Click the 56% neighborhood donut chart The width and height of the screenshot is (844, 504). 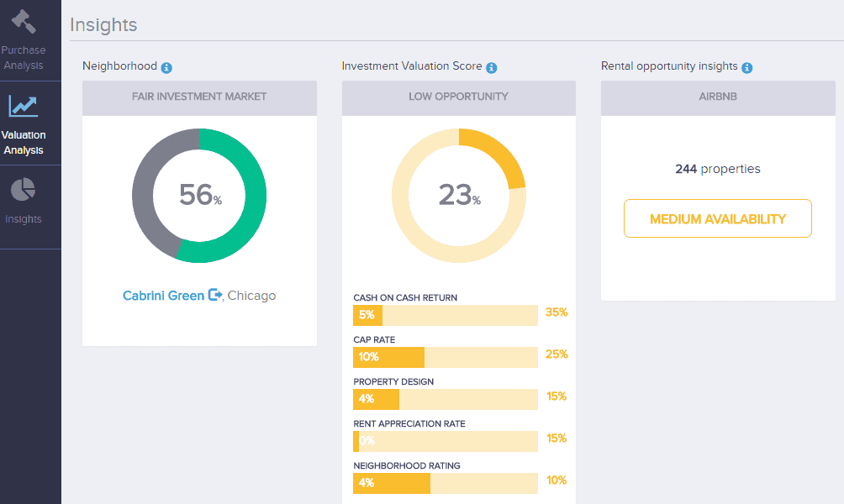(199, 195)
